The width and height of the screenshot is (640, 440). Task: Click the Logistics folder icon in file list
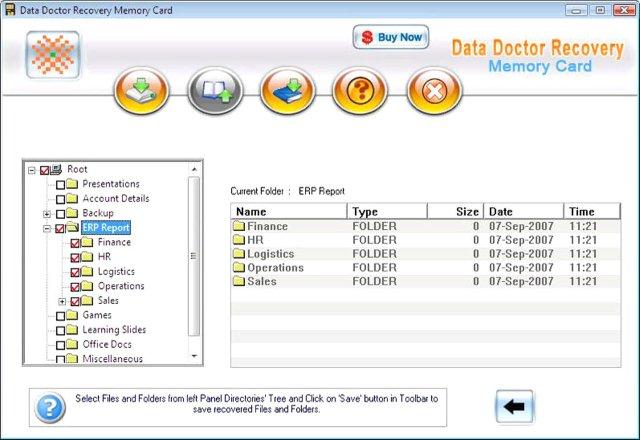[x=239, y=253]
